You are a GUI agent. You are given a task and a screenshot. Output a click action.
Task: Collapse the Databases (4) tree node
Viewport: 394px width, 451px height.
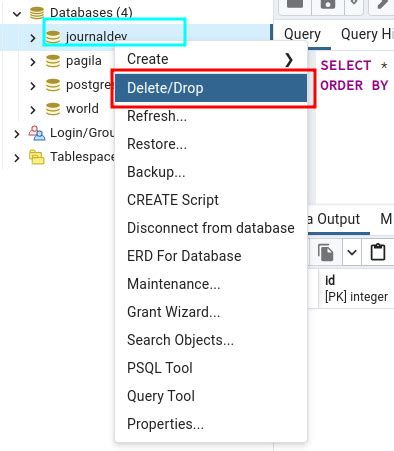(17, 14)
